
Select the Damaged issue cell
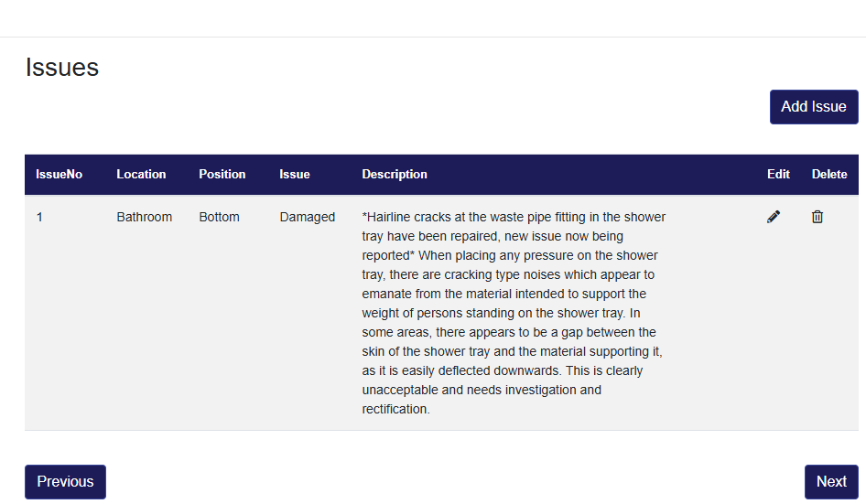pos(308,218)
